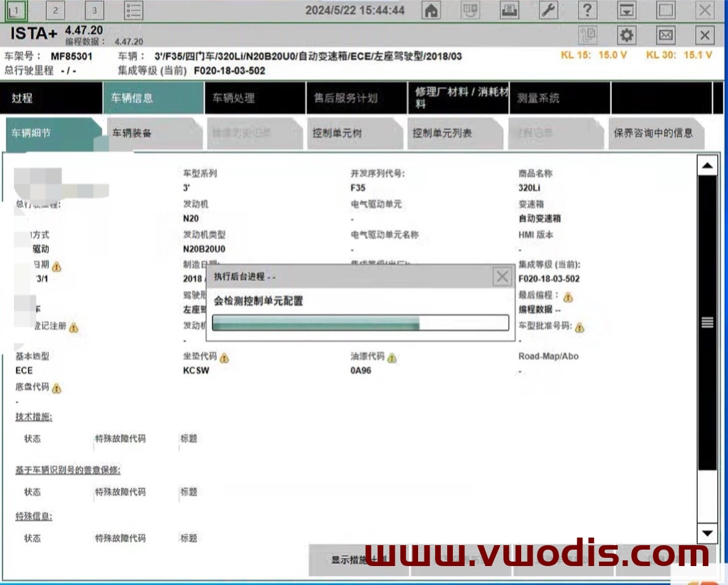The width and height of the screenshot is (728, 585).
Task: Switch to session tab 2
Action: (x=55, y=10)
